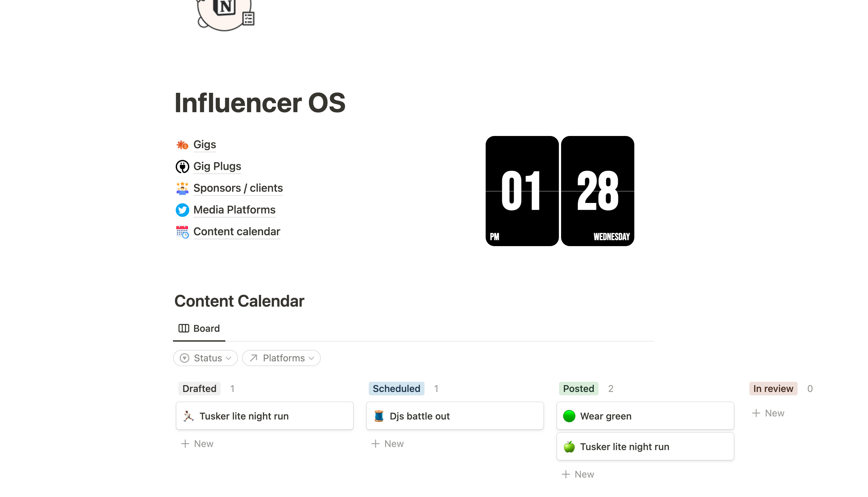Open the Gig Plugs page link

click(x=217, y=167)
